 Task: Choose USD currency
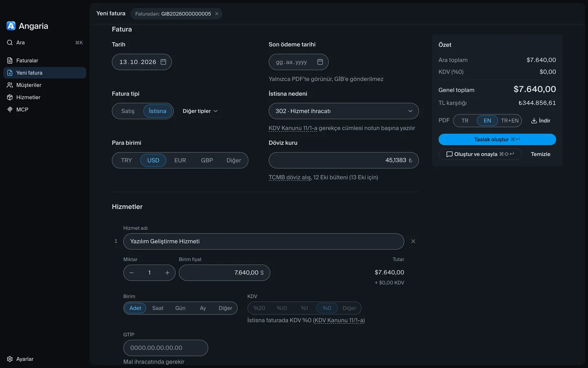(x=153, y=160)
